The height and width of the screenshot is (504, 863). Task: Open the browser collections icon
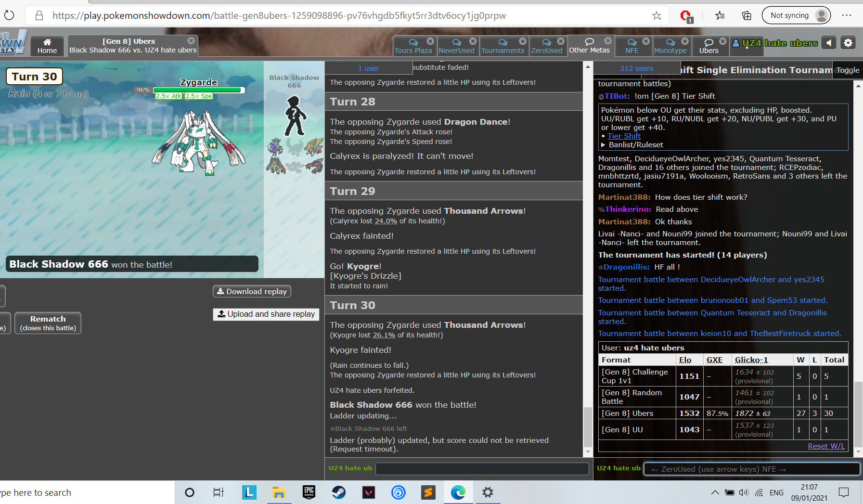(x=747, y=15)
